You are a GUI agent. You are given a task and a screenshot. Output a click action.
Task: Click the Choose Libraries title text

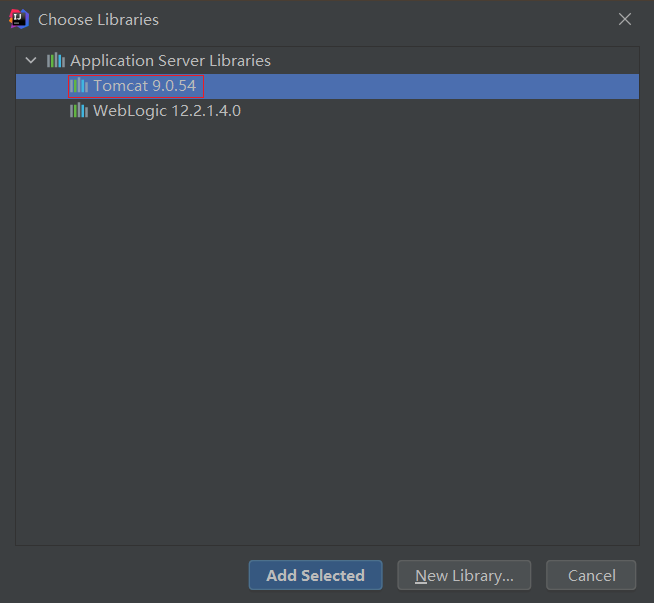(98, 20)
